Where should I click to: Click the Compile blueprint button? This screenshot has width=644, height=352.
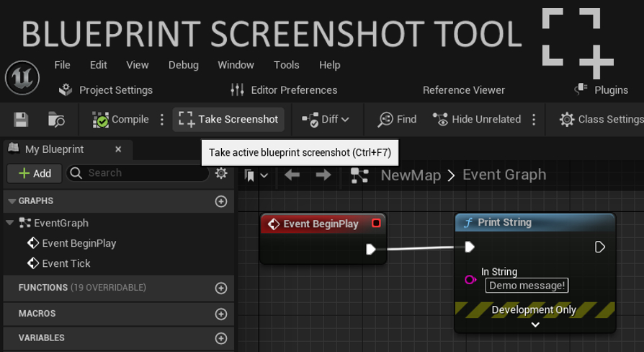(x=120, y=120)
